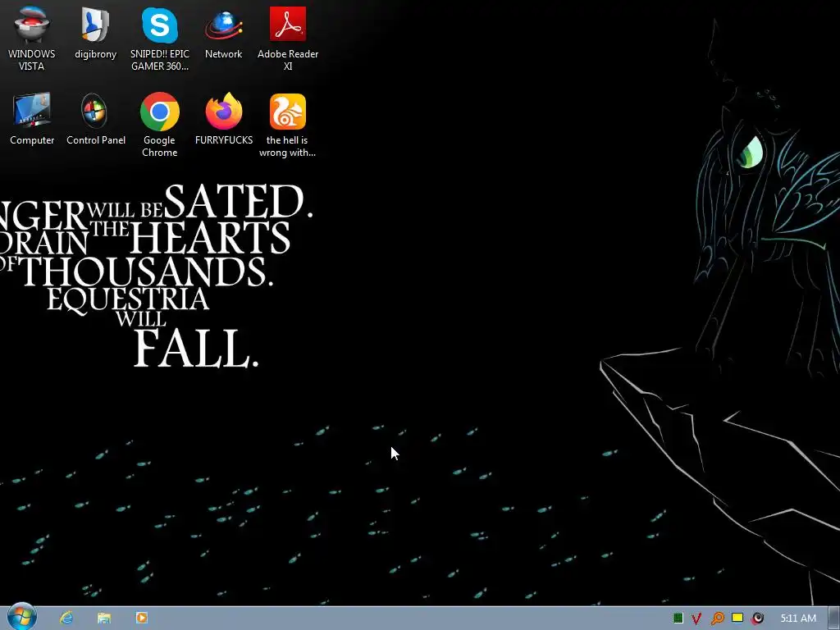840x630 pixels.
Task: Click the orange magnifier tray icon
Action: tap(717, 619)
